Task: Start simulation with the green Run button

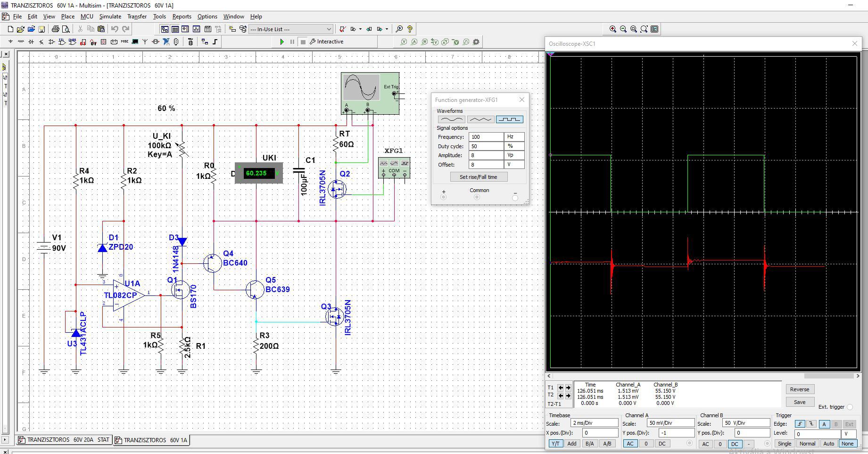Action: (x=282, y=42)
